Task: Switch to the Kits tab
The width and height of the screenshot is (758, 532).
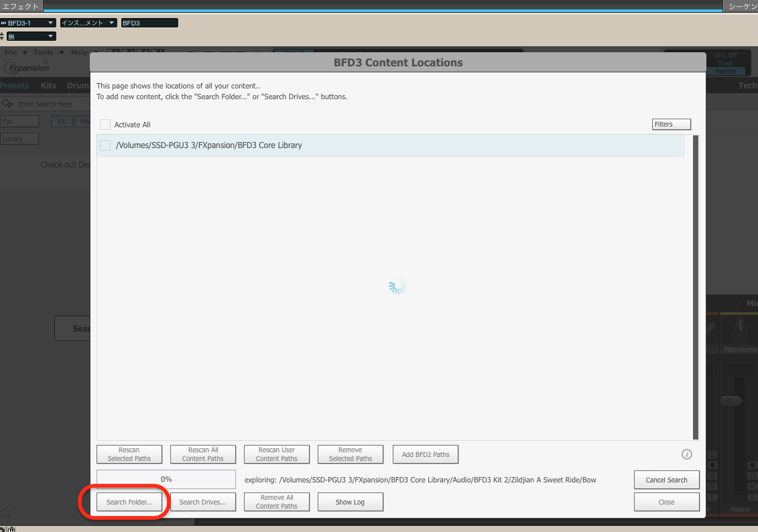Action: 48,86
